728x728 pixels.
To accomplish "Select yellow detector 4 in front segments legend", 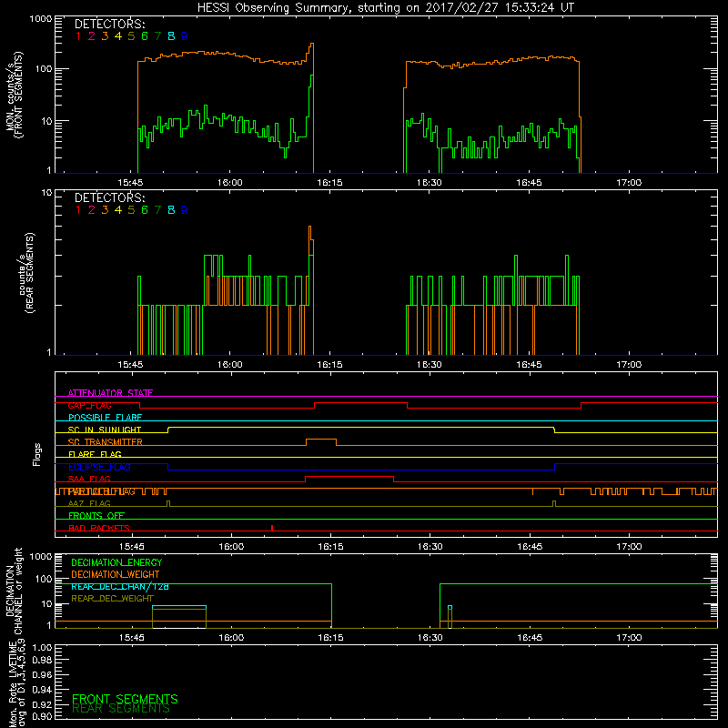I will (x=118, y=35).
